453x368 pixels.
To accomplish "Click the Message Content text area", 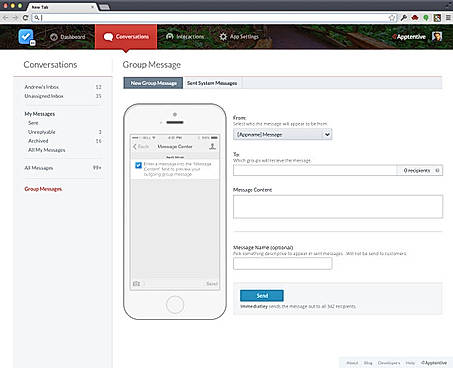I will [338, 207].
